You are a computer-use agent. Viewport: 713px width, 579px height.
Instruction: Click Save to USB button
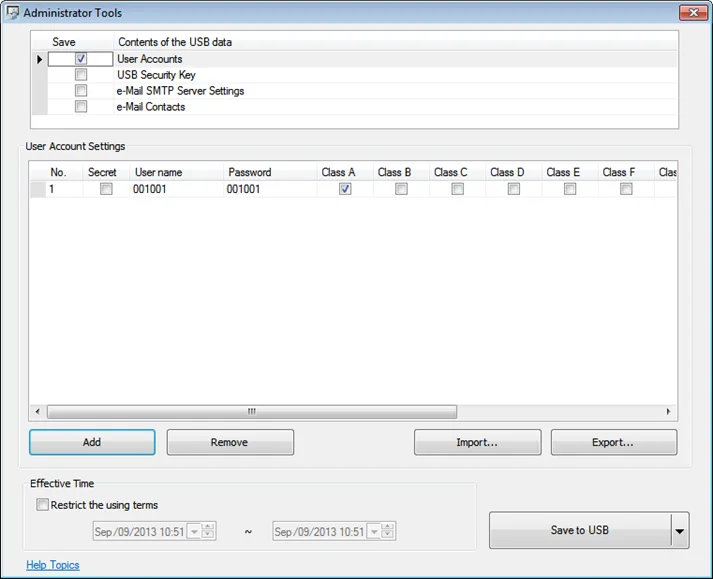point(580,530)
